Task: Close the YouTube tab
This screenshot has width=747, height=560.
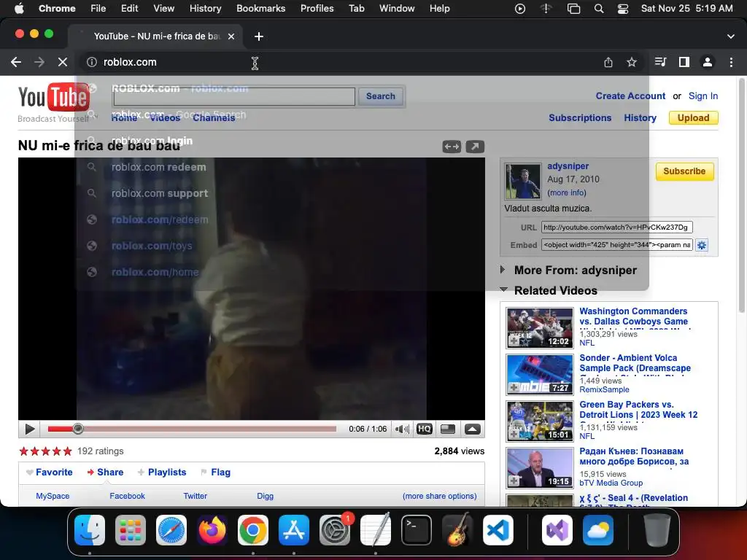Action: pyautogui.click(x=231, y=36)
